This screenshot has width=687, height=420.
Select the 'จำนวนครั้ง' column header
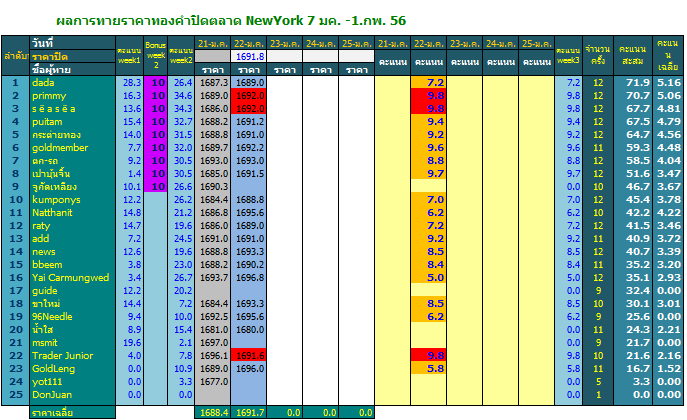coord(598,55)
